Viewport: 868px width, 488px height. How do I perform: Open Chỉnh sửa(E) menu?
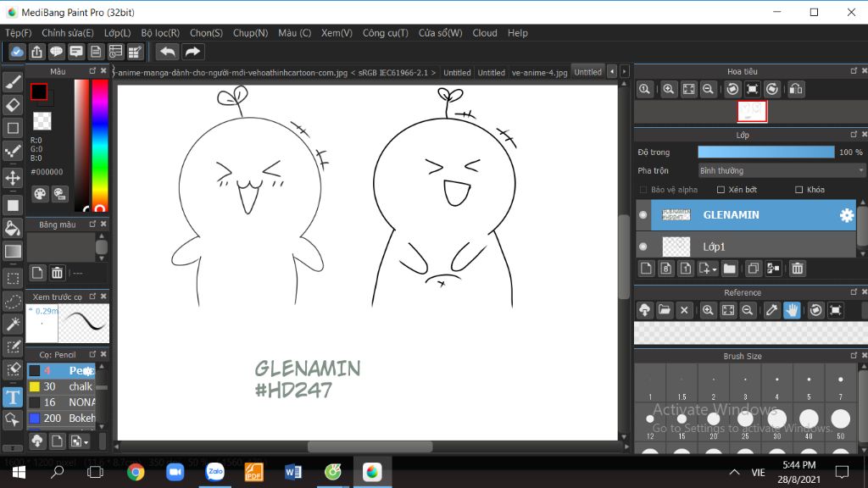pyautogui.click(x=68, y=33)
